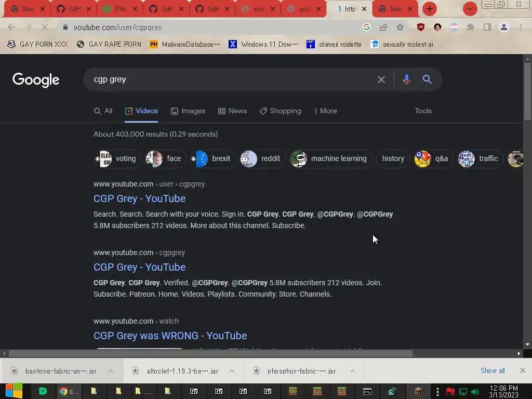Open the Chrome three-dot menu
532x399 pixels.
pos(521,27)
